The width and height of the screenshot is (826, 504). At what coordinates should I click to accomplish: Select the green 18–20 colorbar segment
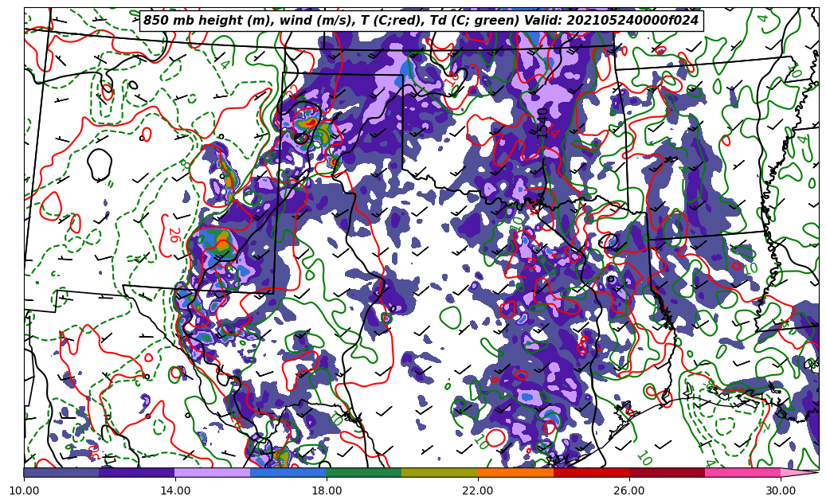[364, 472]
